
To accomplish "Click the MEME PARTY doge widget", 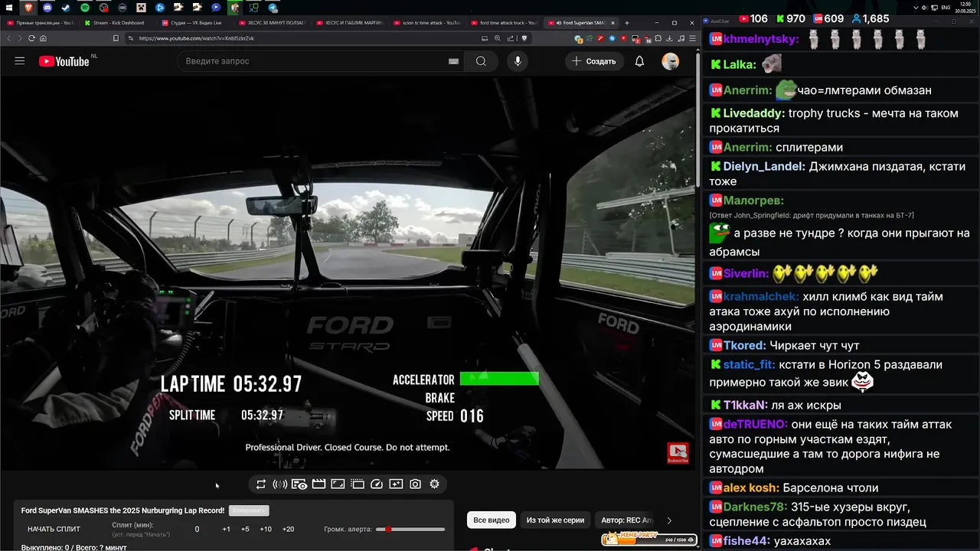I will click(x=650, y=540).
